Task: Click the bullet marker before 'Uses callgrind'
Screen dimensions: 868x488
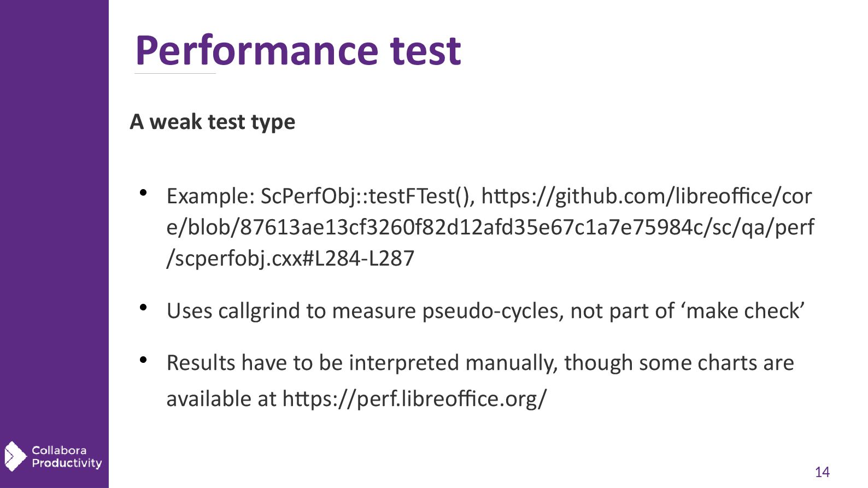Action: click(143, 307)
